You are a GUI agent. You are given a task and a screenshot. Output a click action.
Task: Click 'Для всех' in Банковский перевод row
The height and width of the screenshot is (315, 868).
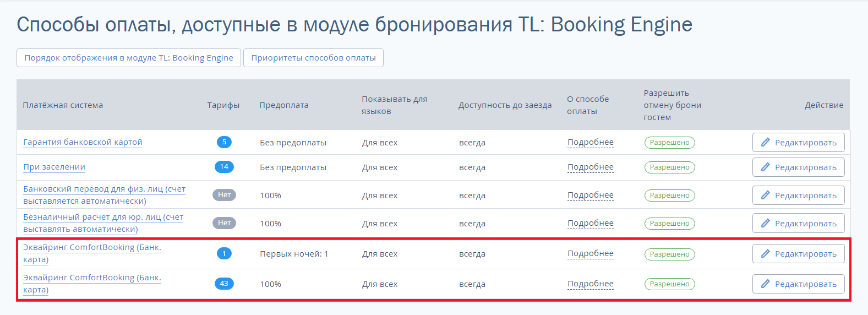[x=380, y=195]
